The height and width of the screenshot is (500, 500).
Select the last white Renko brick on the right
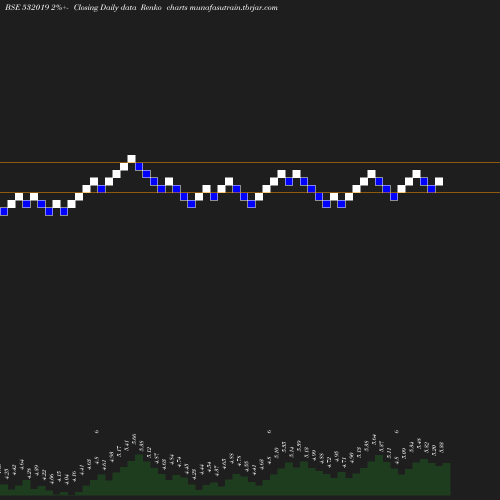point(439,181)
